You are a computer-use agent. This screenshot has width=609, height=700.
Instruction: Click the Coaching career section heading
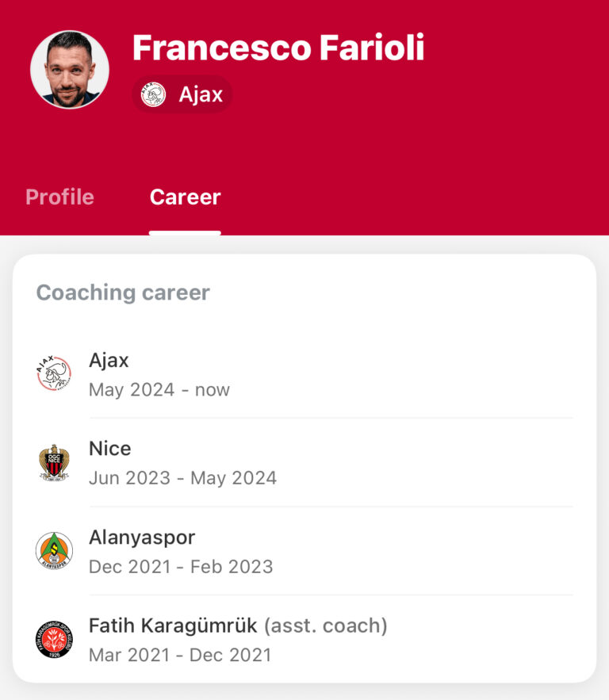(x=123, y=293)
